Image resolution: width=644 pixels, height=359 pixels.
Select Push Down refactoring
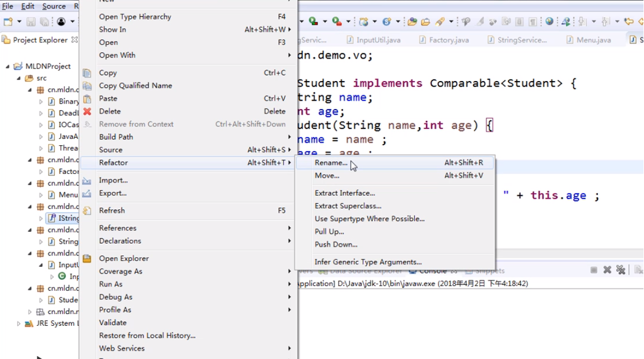[x=395, y=245]
